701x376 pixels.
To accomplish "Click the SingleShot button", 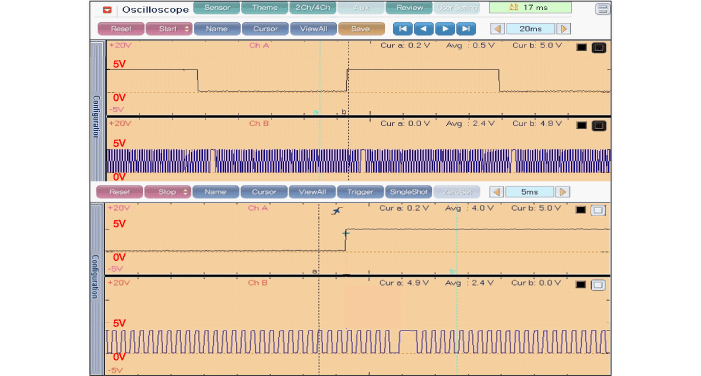I will tap(409, 192).
